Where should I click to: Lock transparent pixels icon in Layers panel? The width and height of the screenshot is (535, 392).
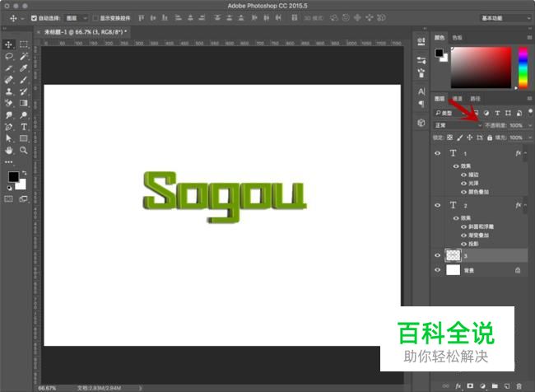tap(449, 138)
